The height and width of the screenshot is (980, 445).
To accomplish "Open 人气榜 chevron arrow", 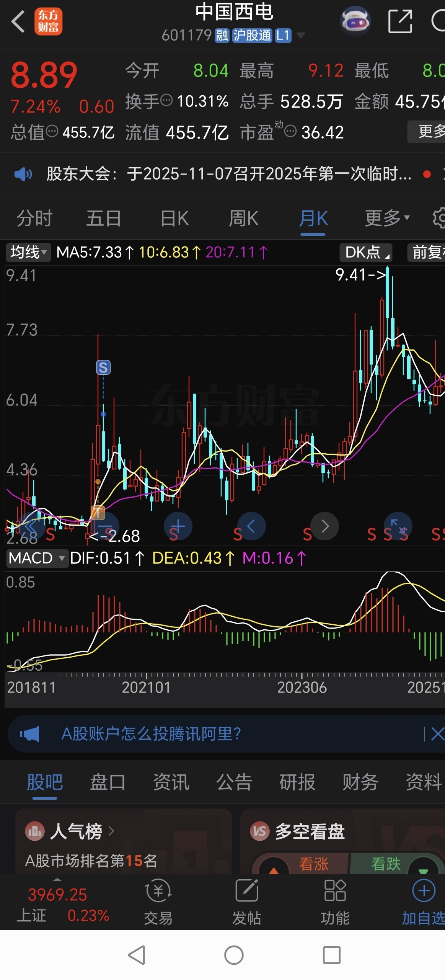I will pyautogui.click(x=111, y=831).
